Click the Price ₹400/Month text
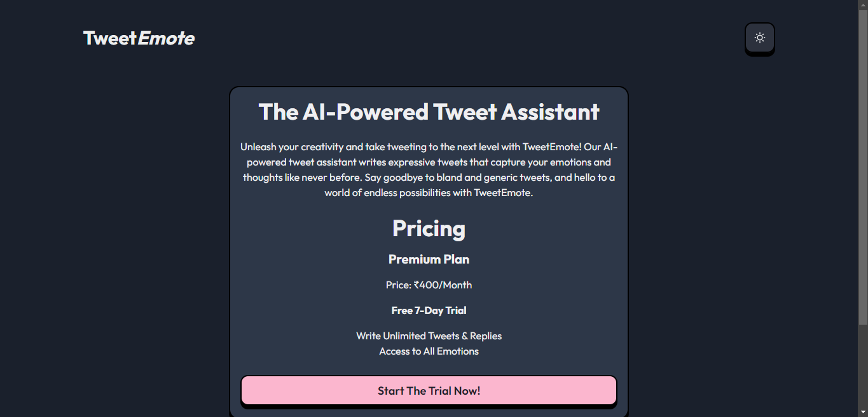The image size is (868, 417). [x=429, y=285]
